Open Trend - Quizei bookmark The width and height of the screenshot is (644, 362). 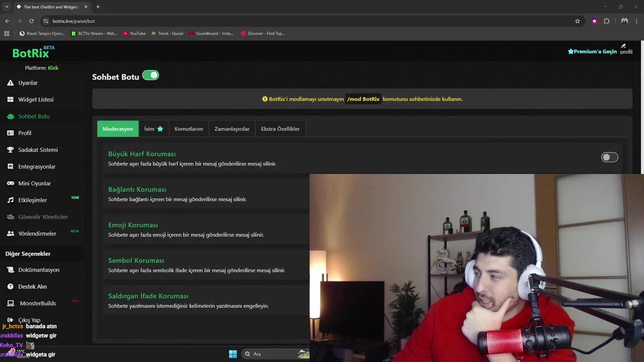167,34
